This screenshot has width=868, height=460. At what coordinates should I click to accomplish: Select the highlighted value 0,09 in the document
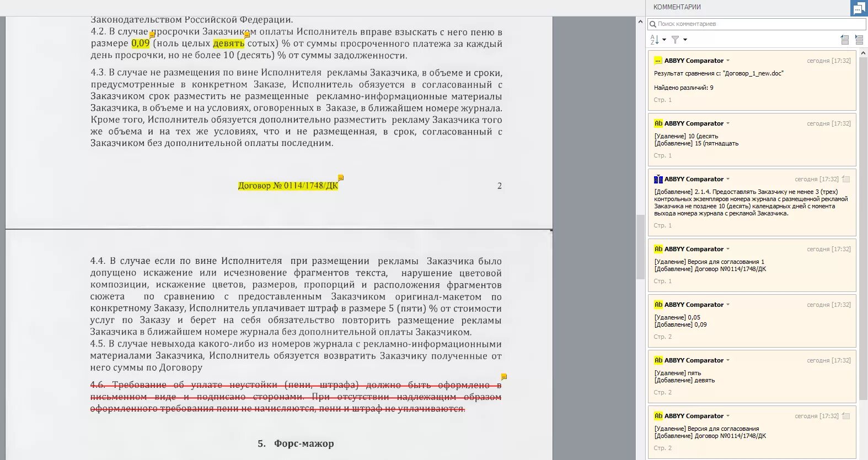[x=141, y=44]
